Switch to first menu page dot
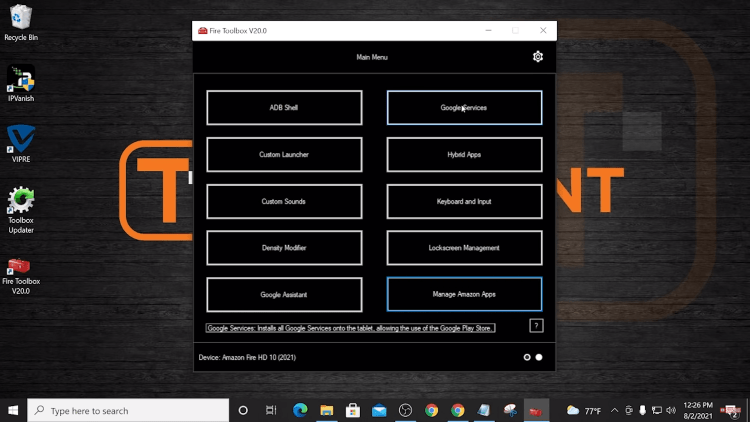 pos(527,357)
